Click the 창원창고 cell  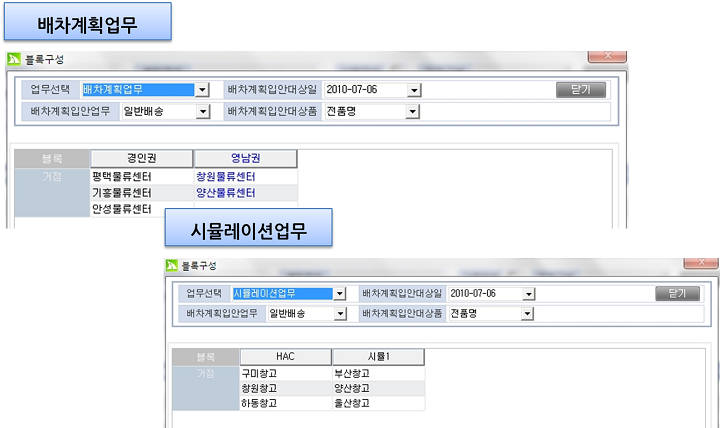pos(286,389)
